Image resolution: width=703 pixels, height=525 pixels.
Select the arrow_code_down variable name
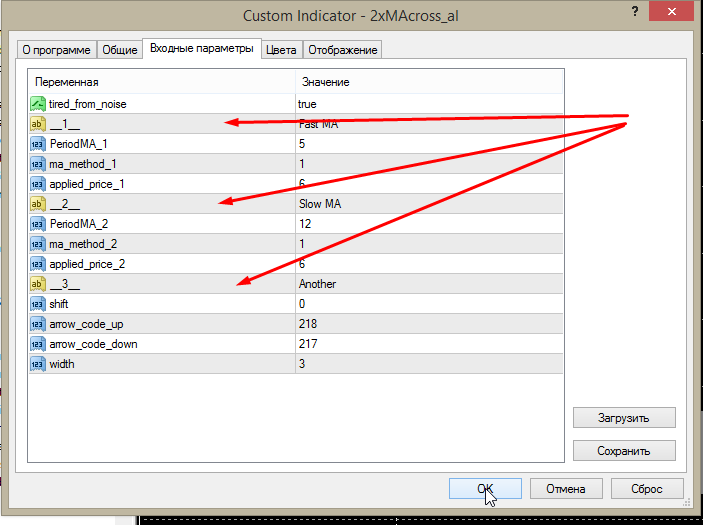(x=93, y=344)
